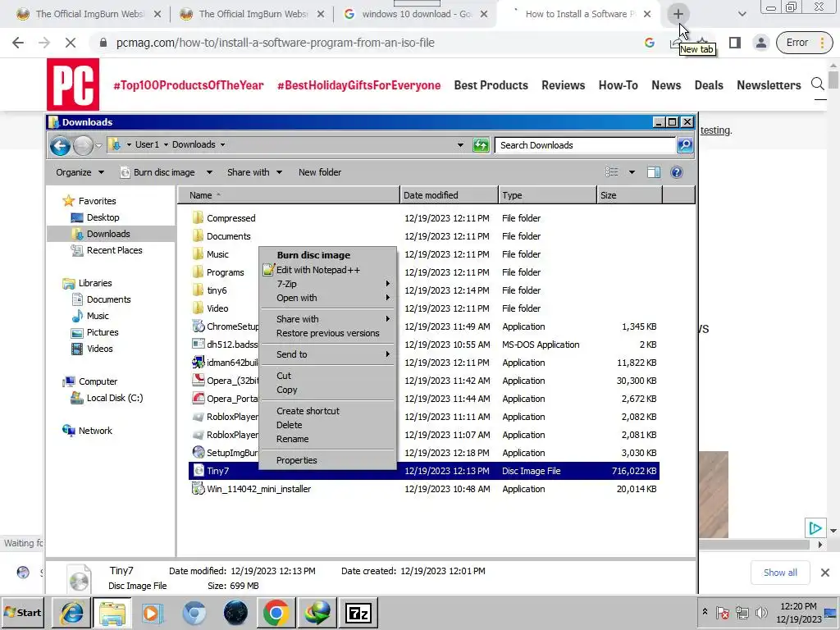Open the Chrome profile avatar icon
Viewport: 840px width, 630px height.
tap(760, 43)
